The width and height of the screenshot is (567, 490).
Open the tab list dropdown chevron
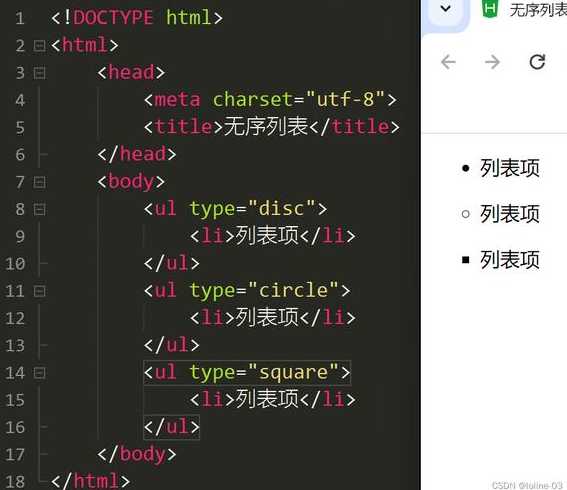[x=446, y=8]
